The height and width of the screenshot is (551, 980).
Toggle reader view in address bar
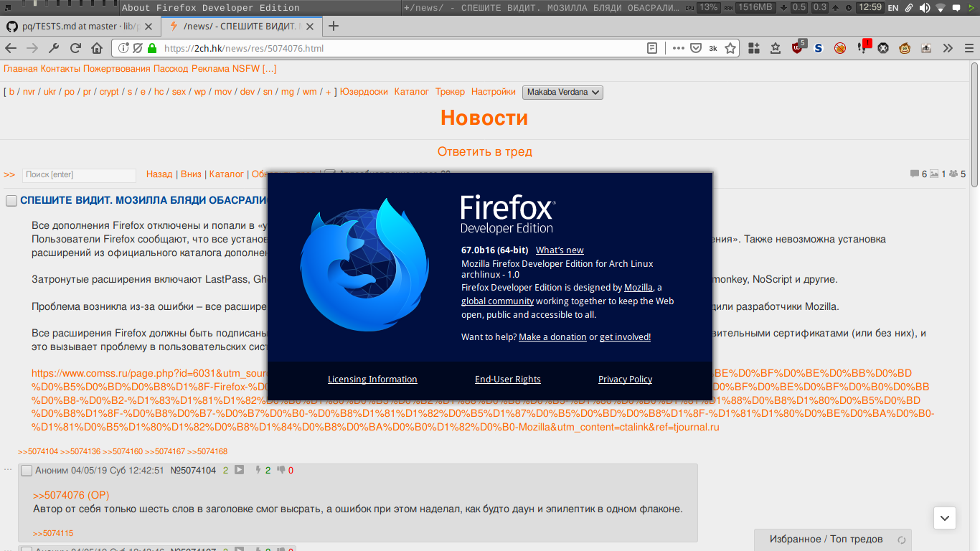coord(652,48)
